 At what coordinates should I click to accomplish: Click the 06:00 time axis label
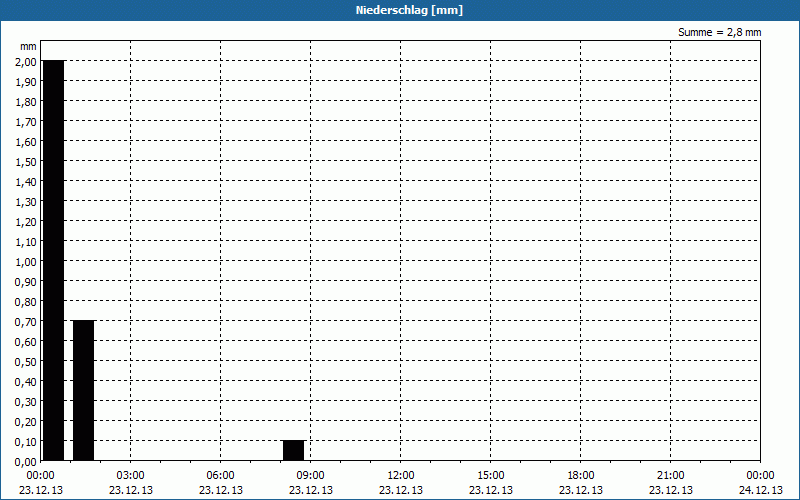(220, 476)
